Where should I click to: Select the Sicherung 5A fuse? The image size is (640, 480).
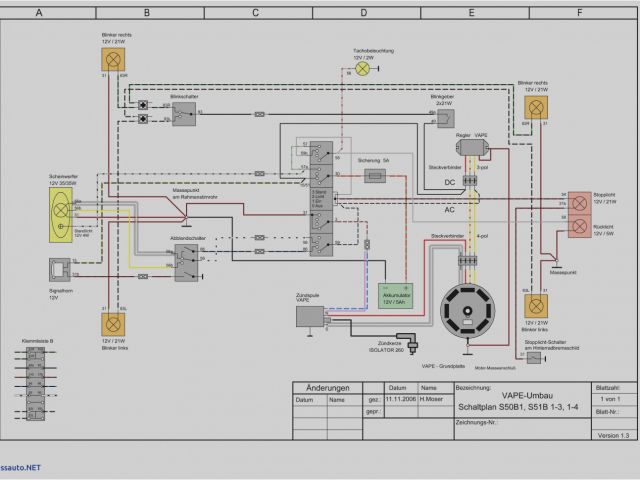point(376,176)
